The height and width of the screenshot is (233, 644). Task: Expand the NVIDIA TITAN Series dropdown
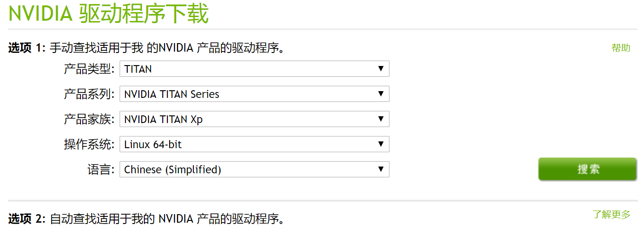pyautogui.click(x=254, y=94)
